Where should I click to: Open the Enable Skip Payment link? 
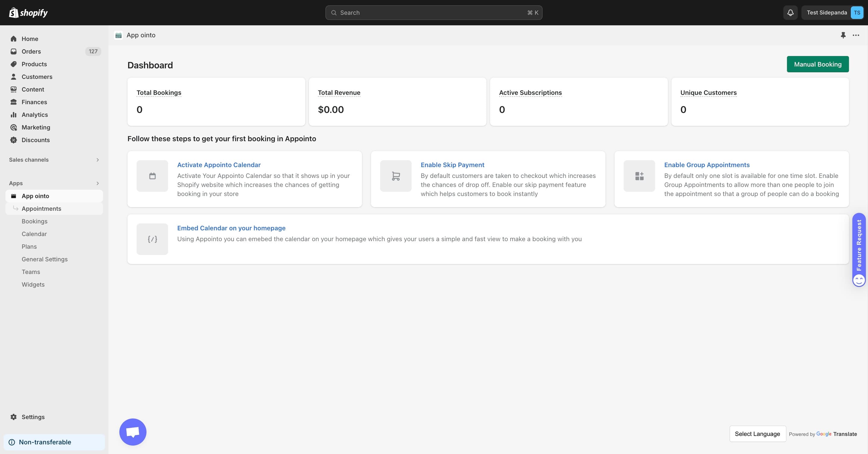pyautogui.click(x=452, y=165)
